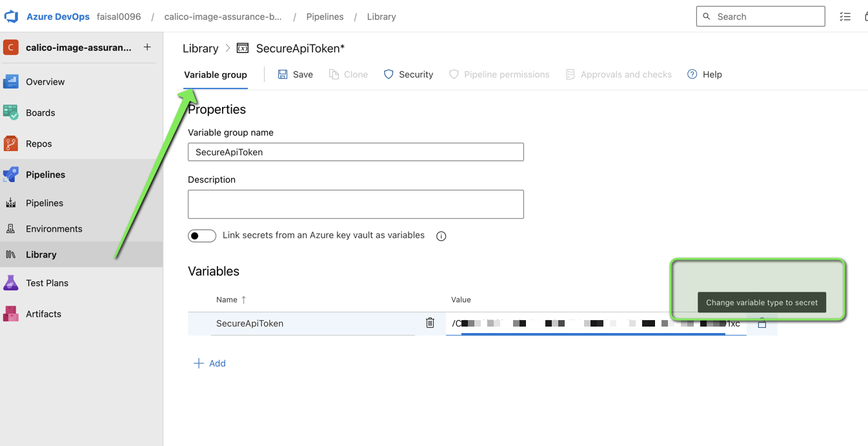Image resolution: width=868 pixels, height=446 pixels.
Task: Click the Search box in top bar
Action: pyautogui.click(x=760, y=17)
